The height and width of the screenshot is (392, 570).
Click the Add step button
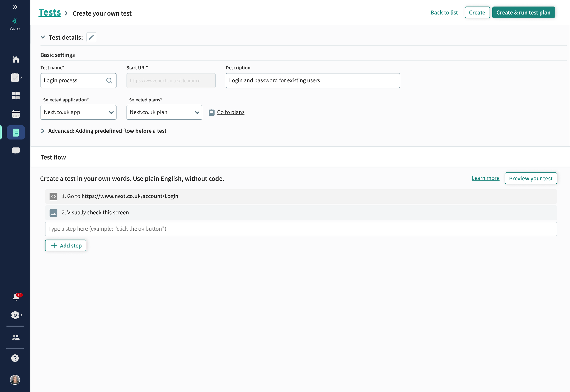click(x=66, y=245)
